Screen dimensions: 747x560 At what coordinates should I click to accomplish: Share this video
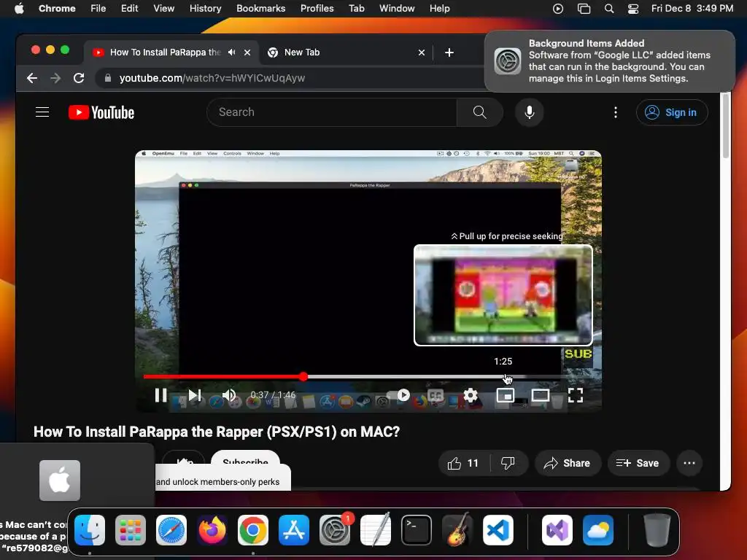(568, 463)
